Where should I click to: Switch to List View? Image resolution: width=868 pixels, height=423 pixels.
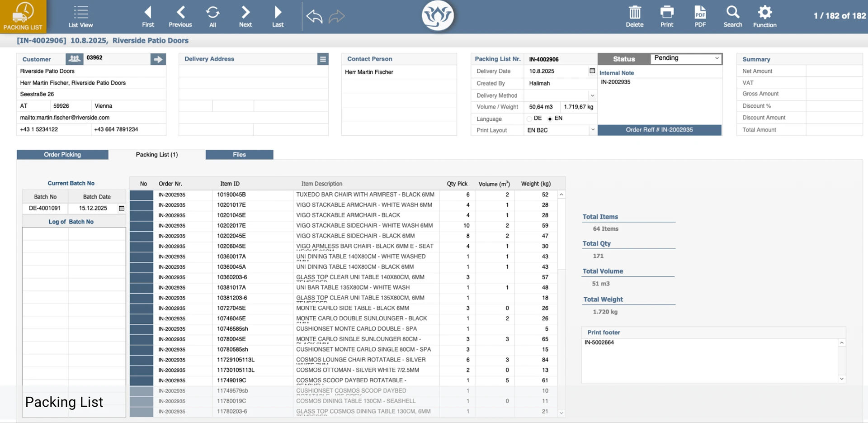coord(80,16)
